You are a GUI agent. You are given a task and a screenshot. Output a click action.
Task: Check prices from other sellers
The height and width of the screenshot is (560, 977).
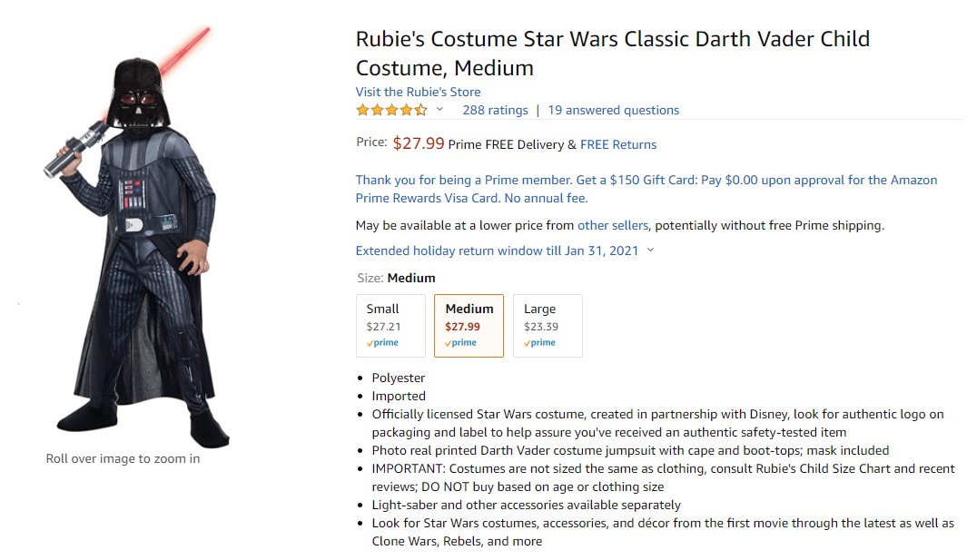[613, 225]
